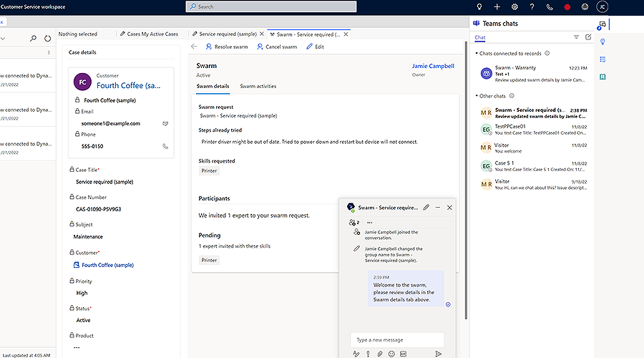Click info icon beside Chats connected to records
The image size is (644, 358).
pyautogui.click(x=547, y=53)
